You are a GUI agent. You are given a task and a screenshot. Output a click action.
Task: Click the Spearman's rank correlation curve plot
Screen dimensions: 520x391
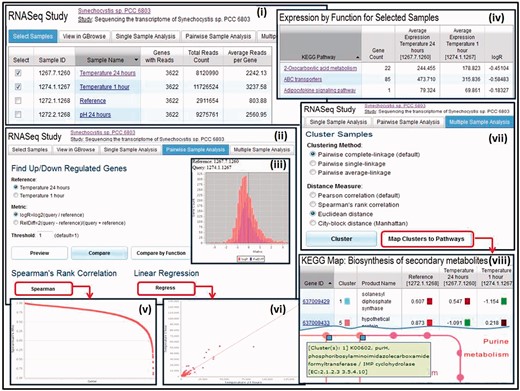tap(83, 342)
